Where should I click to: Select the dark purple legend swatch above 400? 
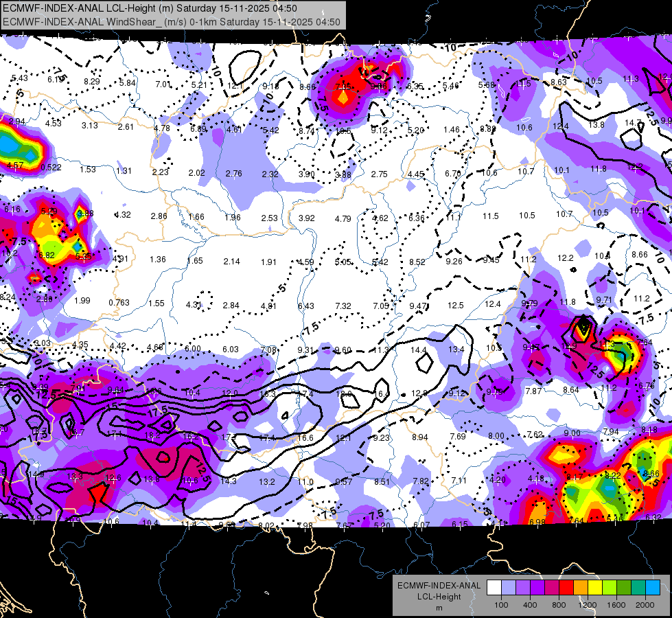click(537, 588)
